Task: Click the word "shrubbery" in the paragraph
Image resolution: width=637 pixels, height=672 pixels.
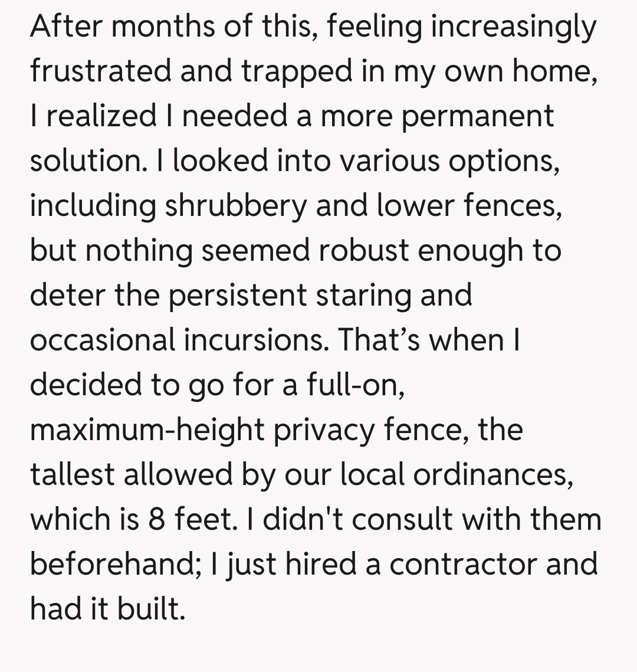Action: [236, 205]
